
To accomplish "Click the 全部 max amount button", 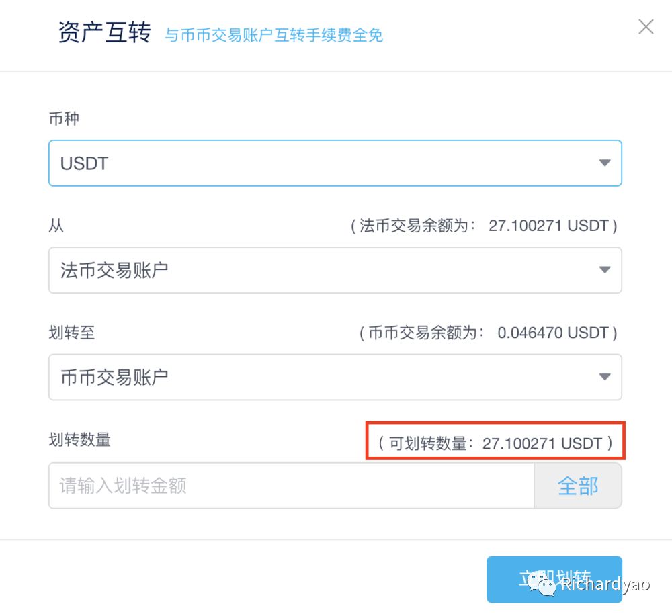I will click(577, 485).
